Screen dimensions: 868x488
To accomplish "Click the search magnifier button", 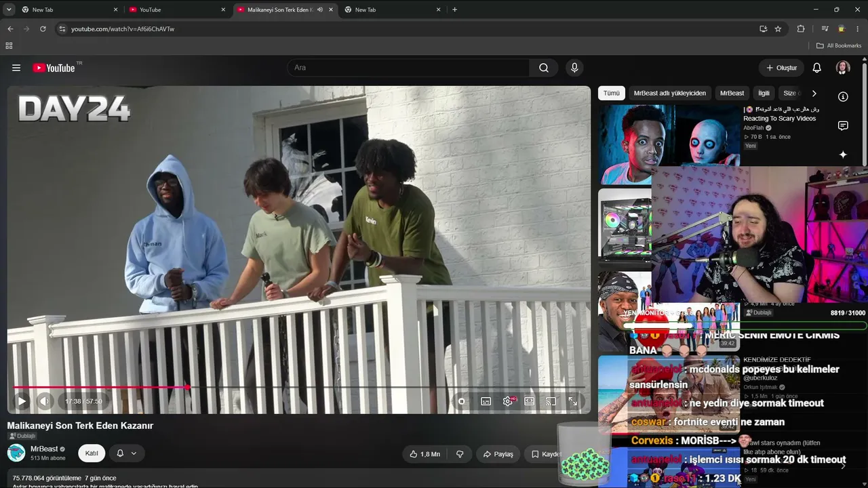I will pos(544,68).
